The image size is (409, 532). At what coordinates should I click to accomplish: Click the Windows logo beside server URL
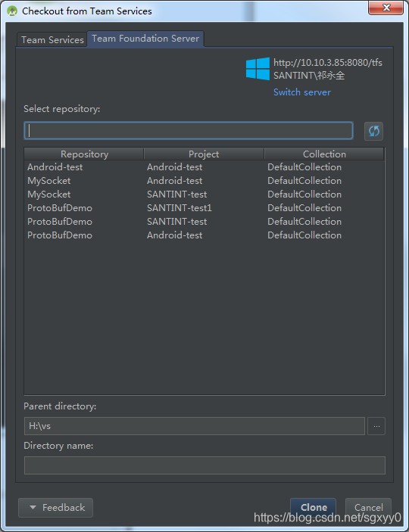[x=258, y=69]
